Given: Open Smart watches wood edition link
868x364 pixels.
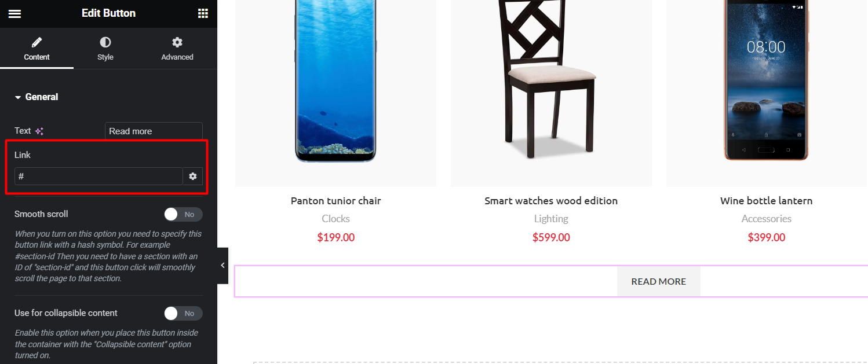Looking at the screenshot, I should point(551,201).
